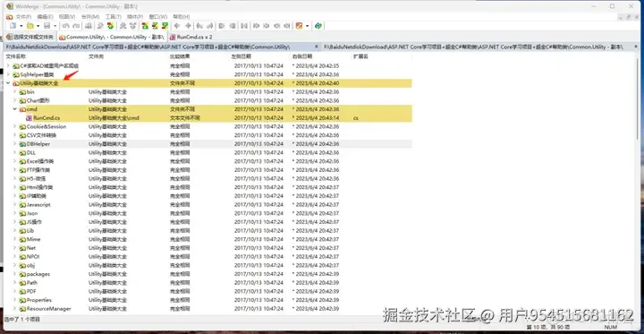Click the folder icon of the bin row
Image resolution: width=644 pixels, height=334 pixels.
tap(22, 91)
